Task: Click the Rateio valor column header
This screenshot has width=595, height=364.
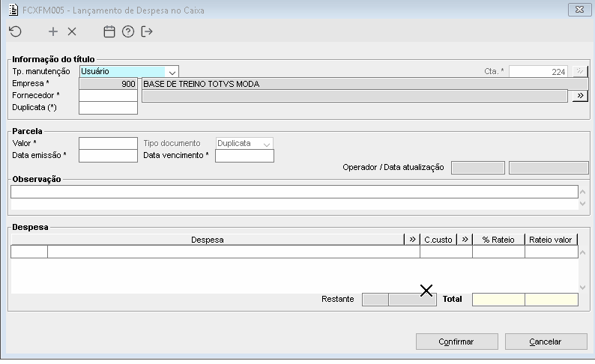Action: click(x=551, y=239)
